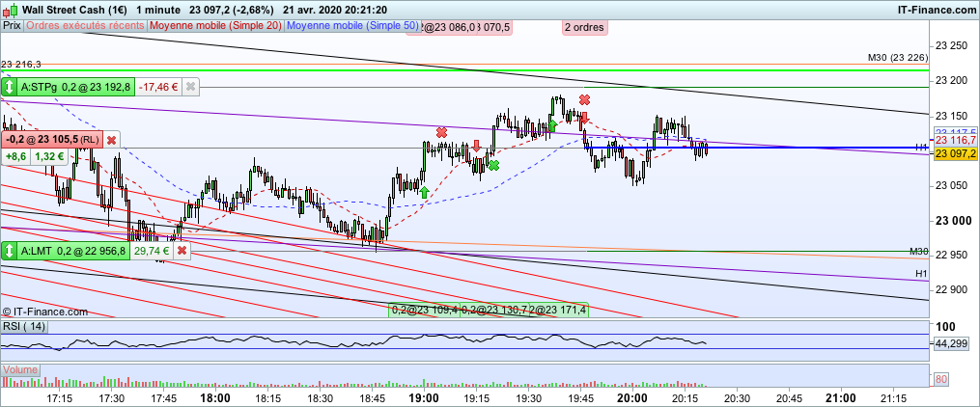Open the RSI (14) indicator label
Image resolution: width=980 pixels, height=407 pixels.
[25, 327]
